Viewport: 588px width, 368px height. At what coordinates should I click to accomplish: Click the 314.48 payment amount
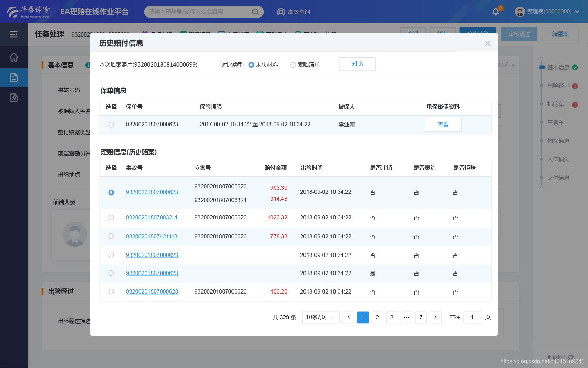point(279,199)
